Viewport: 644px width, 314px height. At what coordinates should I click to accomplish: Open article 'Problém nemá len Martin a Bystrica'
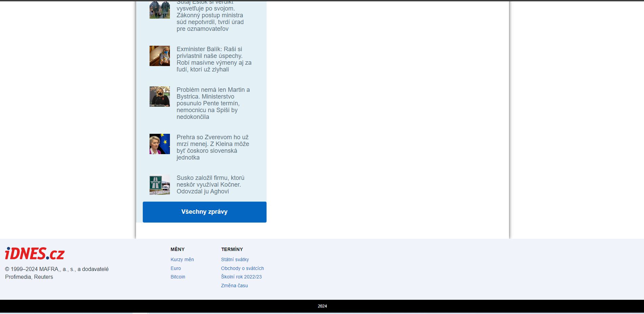(213, 103)
